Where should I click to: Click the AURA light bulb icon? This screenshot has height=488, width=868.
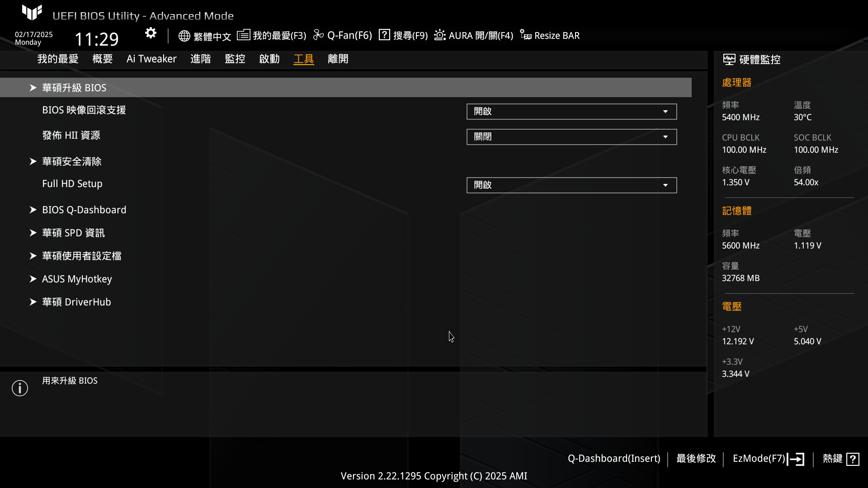pos(440,35)
